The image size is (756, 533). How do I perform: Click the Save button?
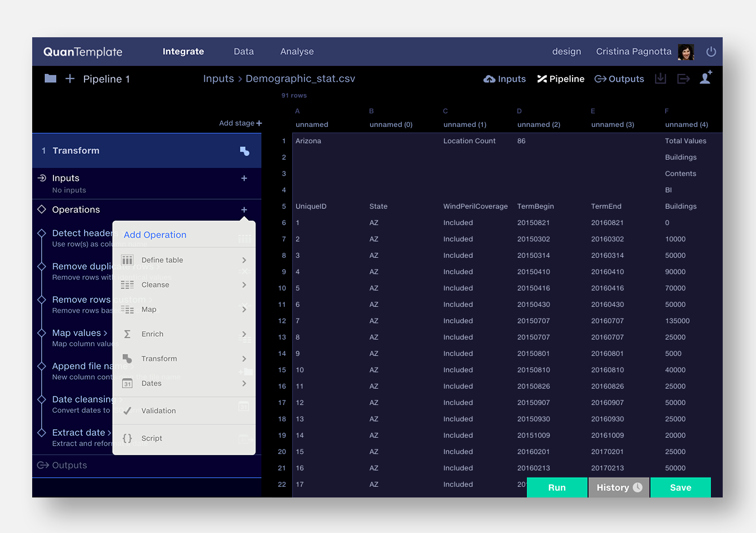[x=680, y=487]
